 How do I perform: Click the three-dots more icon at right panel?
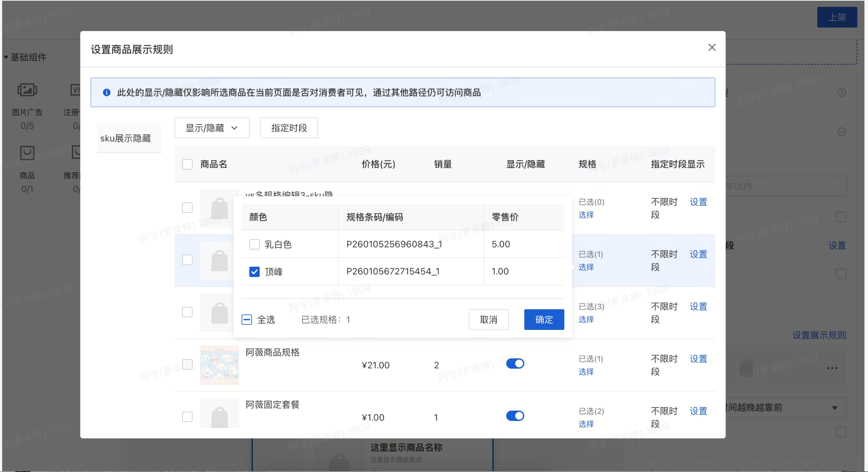pos(832,368)
